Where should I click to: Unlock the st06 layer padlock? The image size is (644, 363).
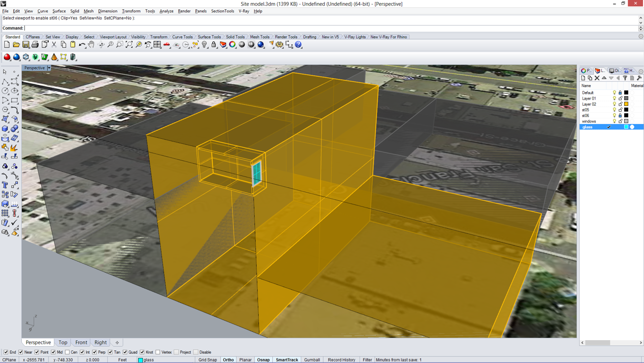pyautogui.click(x=620, y=116)
